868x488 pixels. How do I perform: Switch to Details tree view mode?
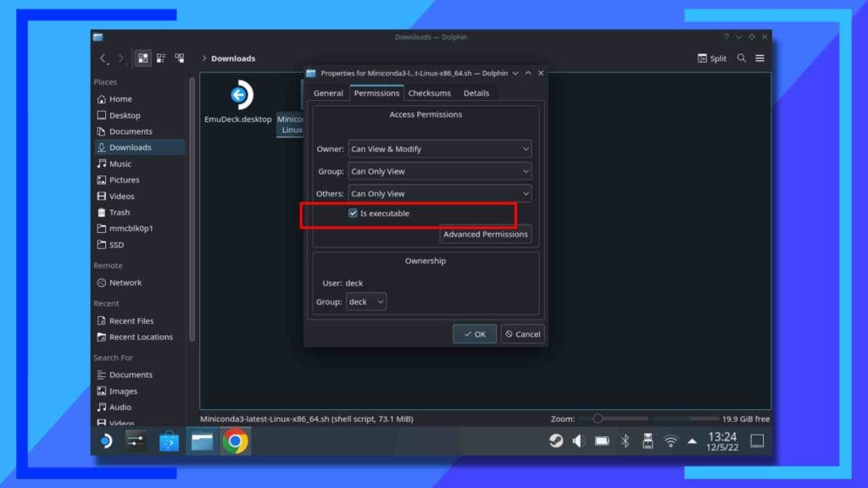tap(180, 58)
